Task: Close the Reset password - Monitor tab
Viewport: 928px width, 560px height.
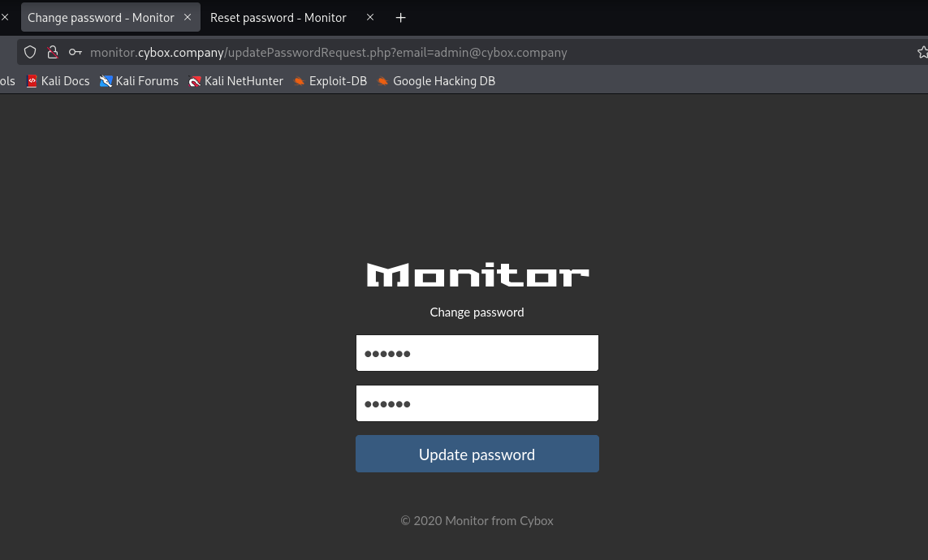Action: 370,17
